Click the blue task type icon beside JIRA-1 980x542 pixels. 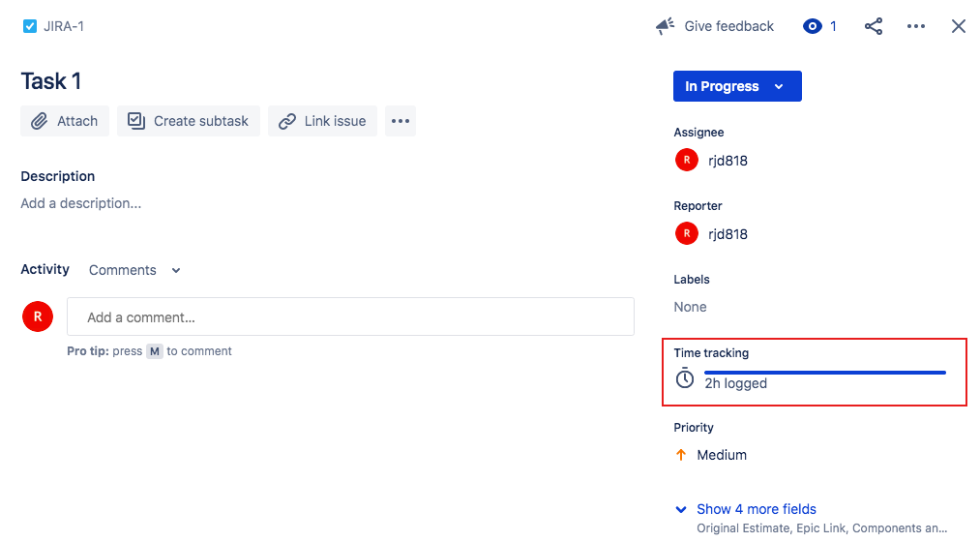pos(29,26)
